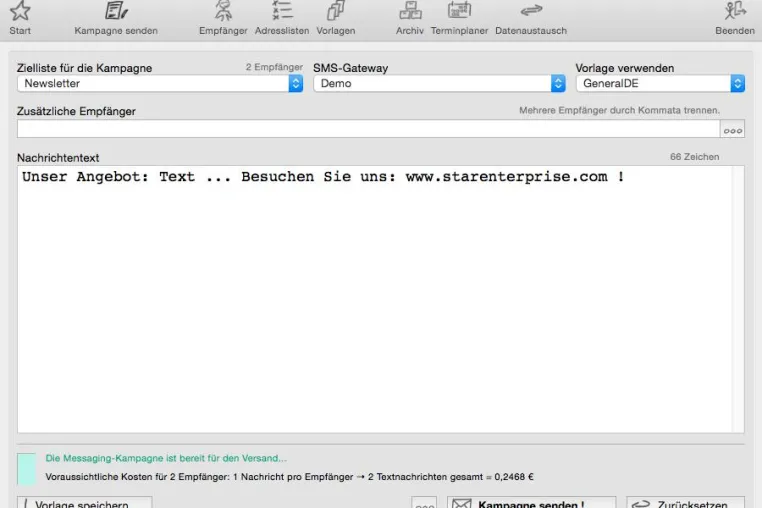
Task: Open the Terminplaner calendar icon
Action: click(x=459, y=10)
